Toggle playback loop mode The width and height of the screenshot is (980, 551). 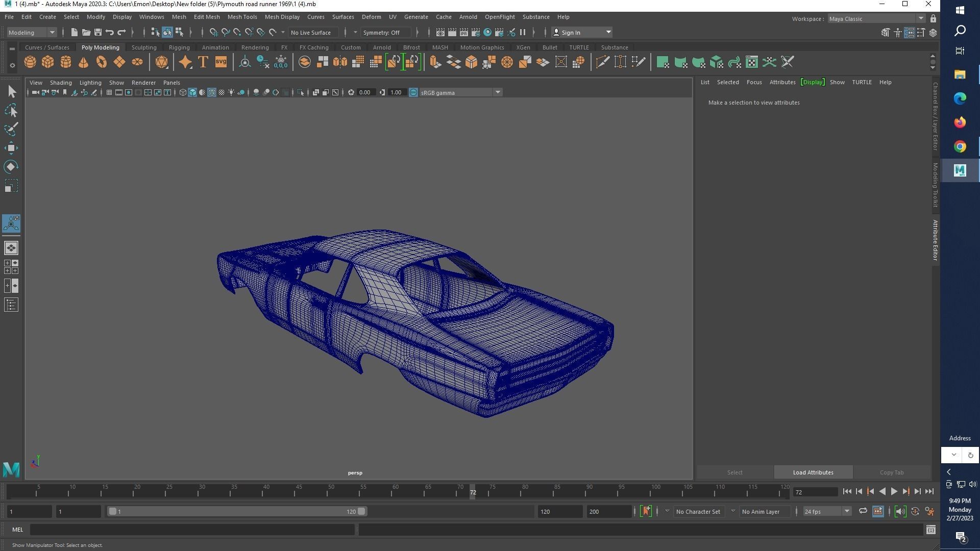pyautogui.click(x=863, y=511)
